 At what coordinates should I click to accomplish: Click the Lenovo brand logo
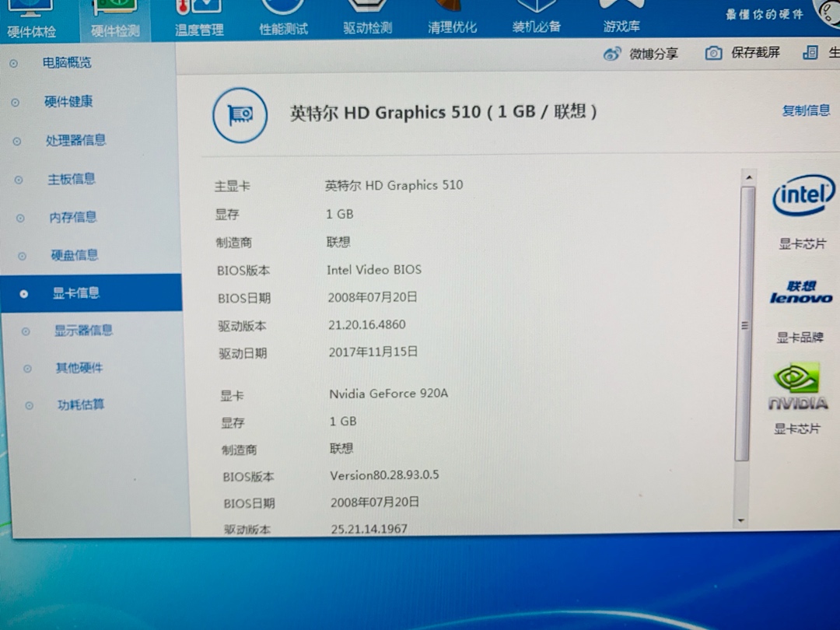tap(801, 292)
